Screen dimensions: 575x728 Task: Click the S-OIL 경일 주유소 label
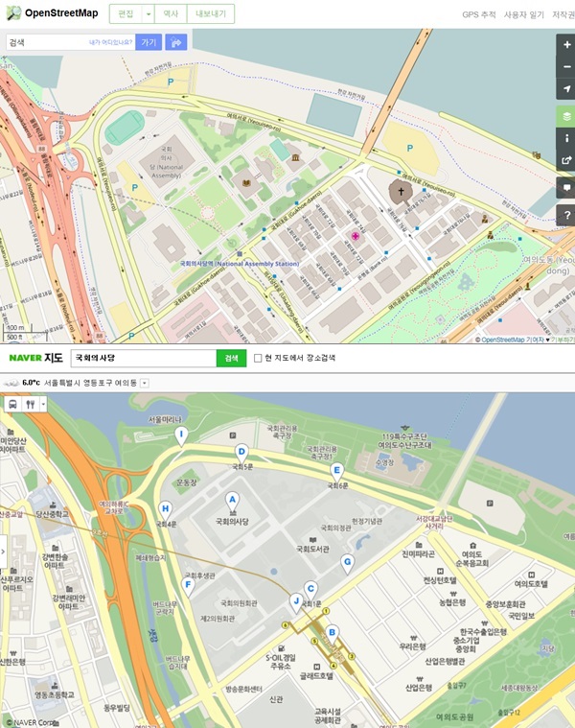[281, 662]
